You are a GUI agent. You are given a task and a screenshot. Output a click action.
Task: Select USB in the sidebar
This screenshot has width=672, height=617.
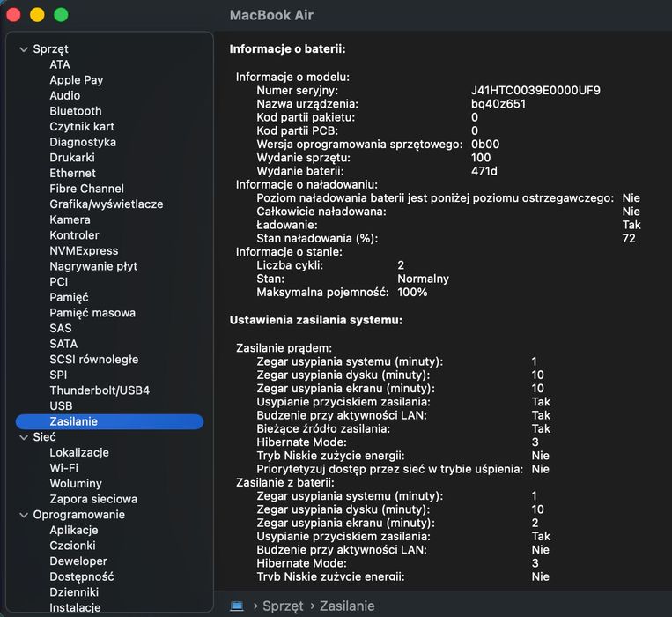[61, 406]
